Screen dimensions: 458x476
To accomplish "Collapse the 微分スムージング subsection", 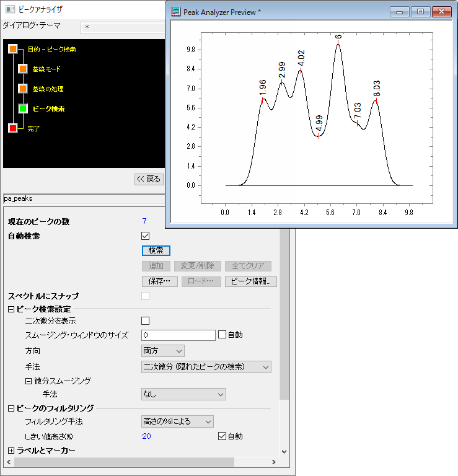I will [29, 381].
